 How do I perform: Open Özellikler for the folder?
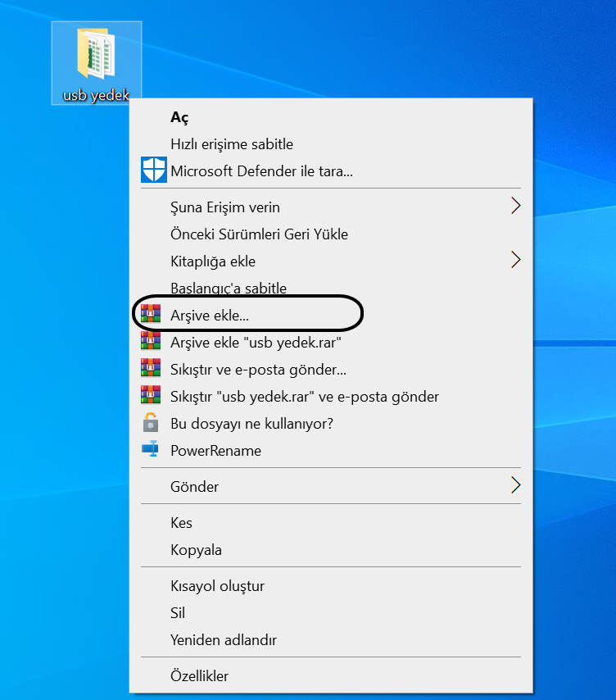point(199,676)
